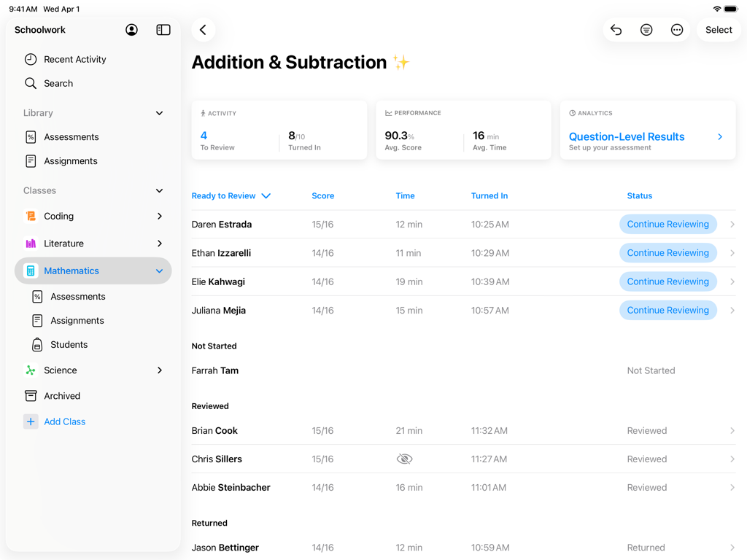Viewport: 747px width, 560px height.
Task: Go back using the back chevron
Action: 203,30
